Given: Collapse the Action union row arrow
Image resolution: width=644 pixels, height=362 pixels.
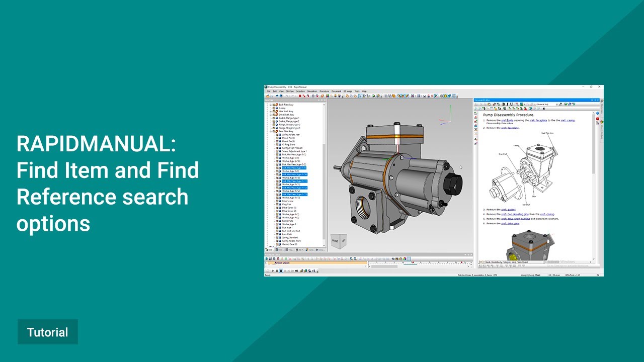Looking at the screenshot, I should [x=266, y=263].
